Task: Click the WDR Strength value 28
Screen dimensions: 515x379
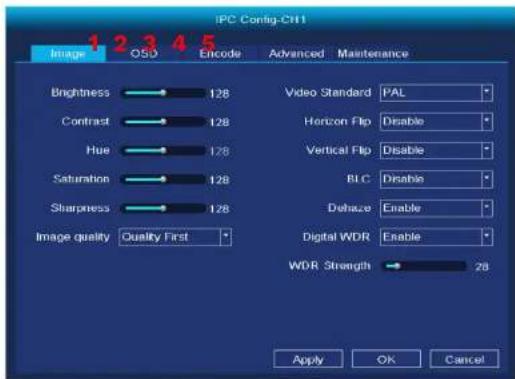Action: coord(482,267)
